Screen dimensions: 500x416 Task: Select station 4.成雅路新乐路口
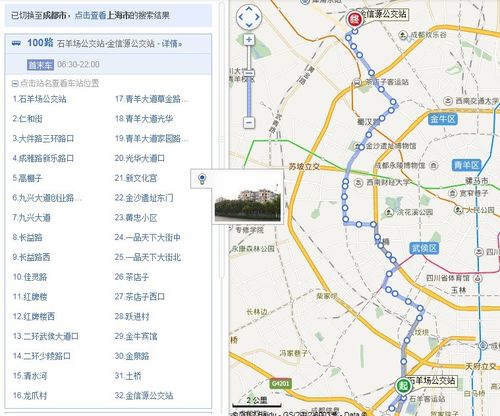tap(43, 158)
